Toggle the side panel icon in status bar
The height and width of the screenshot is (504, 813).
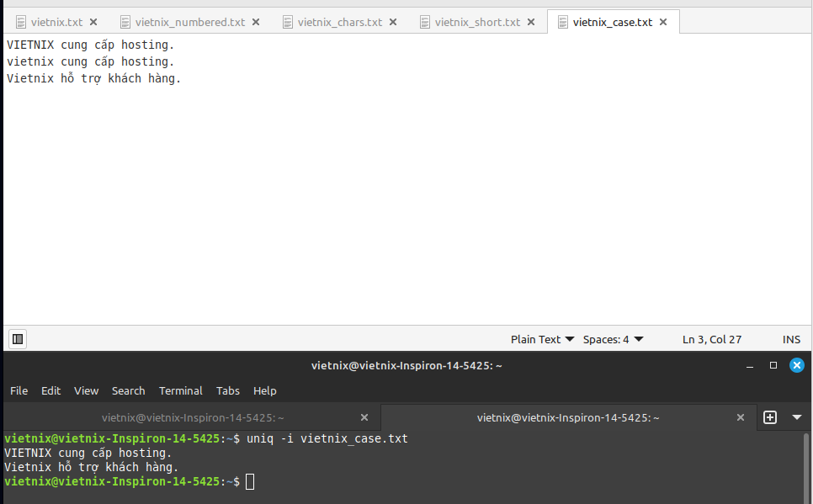[17, 339]
